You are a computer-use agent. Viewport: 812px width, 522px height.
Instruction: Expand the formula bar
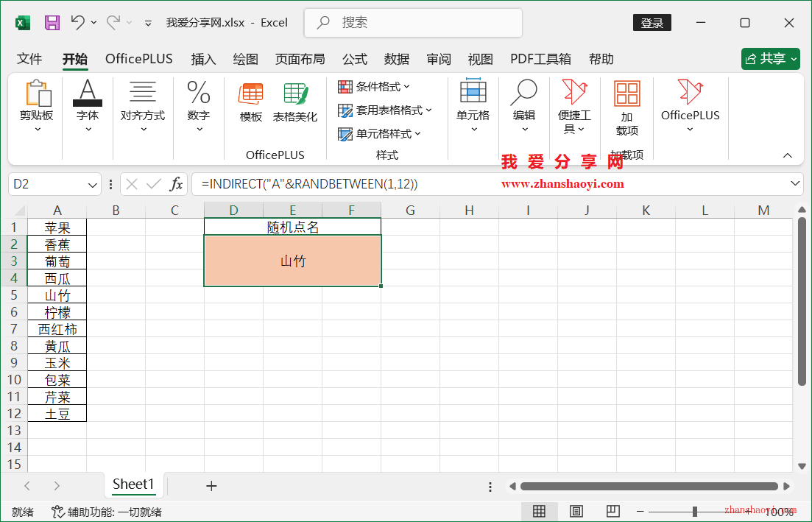click(x=795, y=184)
